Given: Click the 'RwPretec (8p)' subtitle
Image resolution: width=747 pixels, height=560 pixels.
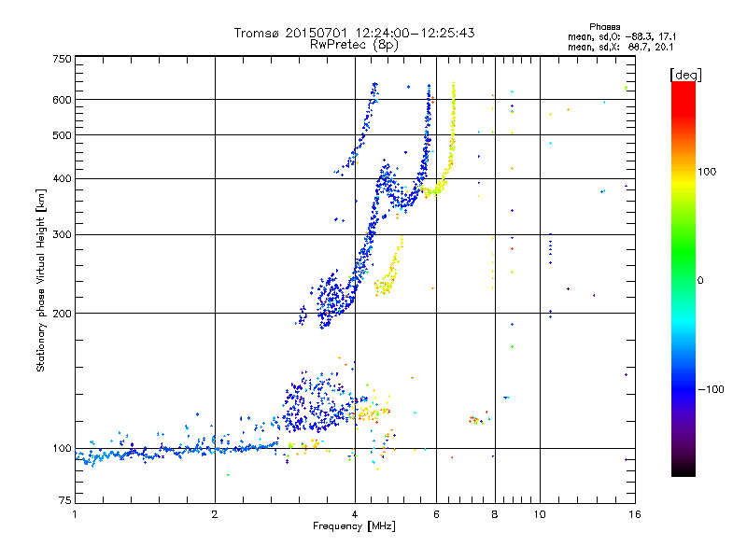Looking at the screenshot, I should pos(354,45).
